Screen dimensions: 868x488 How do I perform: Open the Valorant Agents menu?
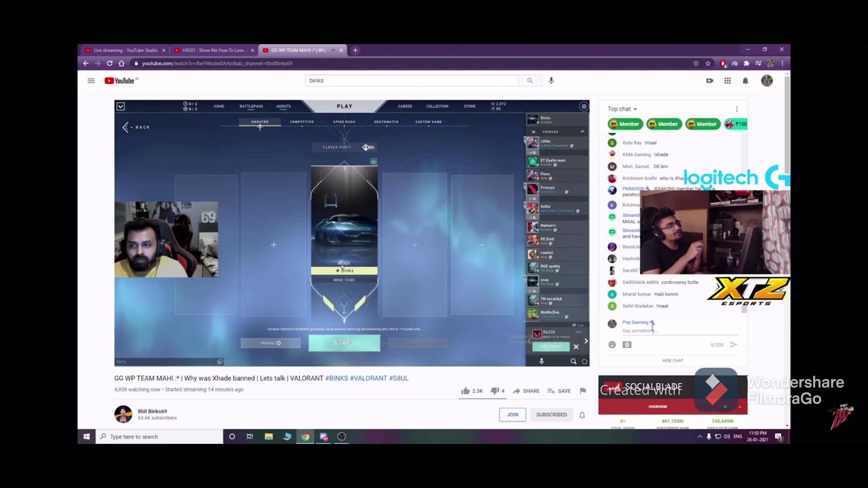pos(283,106)
